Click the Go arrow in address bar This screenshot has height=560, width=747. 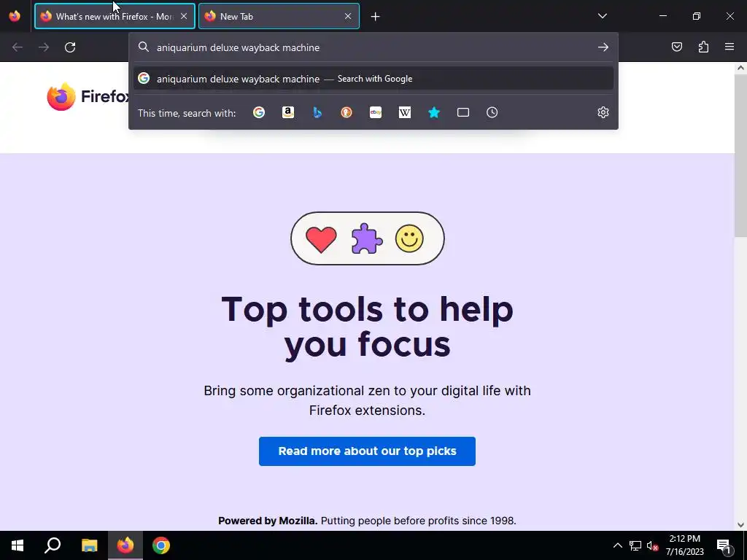tap(603, 47)
